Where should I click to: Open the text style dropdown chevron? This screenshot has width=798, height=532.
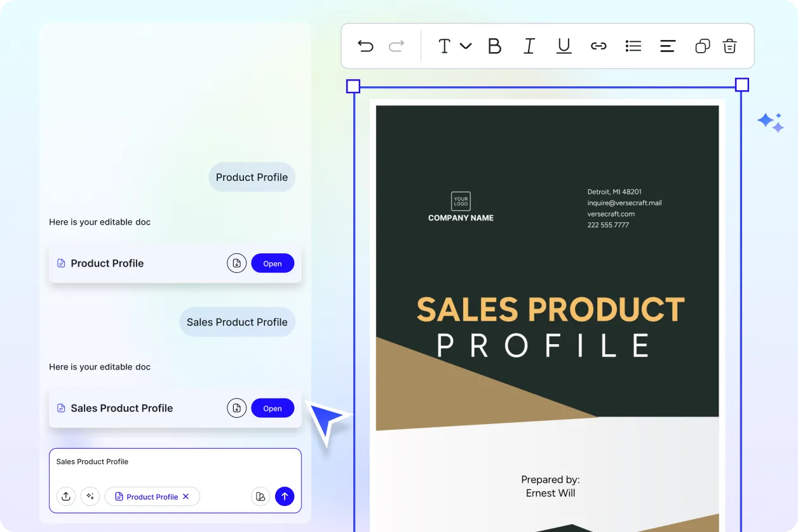[466, 46]
